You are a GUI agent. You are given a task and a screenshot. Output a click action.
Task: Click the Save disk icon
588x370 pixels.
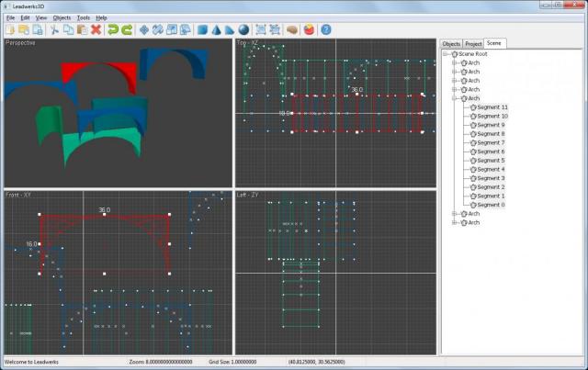pyautogui.click(x=36, y=29)
